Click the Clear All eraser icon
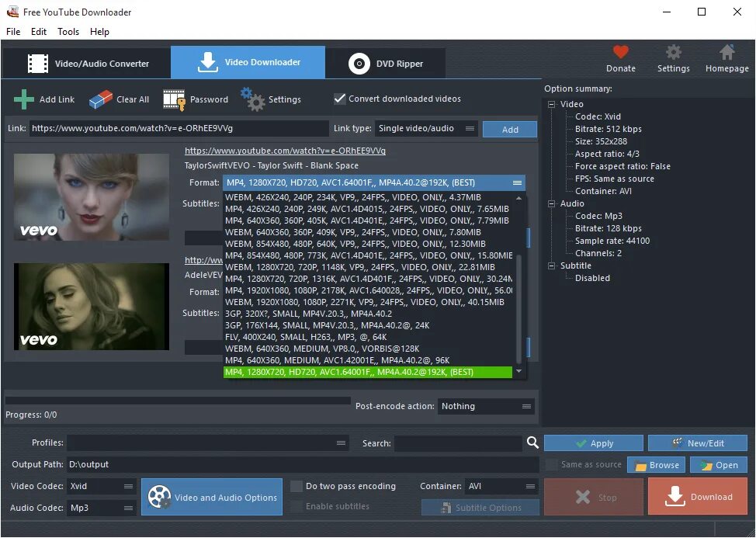Screen dimensions: 756x538 pos(99,99)
